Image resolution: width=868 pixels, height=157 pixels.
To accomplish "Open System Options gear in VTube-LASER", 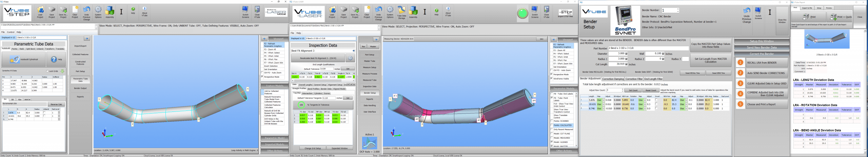I will [x=390, y=12].
